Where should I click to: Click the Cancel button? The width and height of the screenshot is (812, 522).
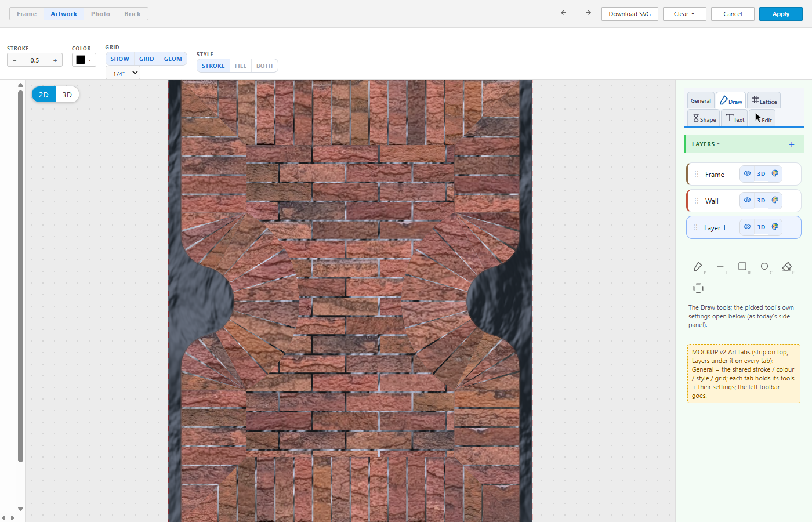[733, 14]
